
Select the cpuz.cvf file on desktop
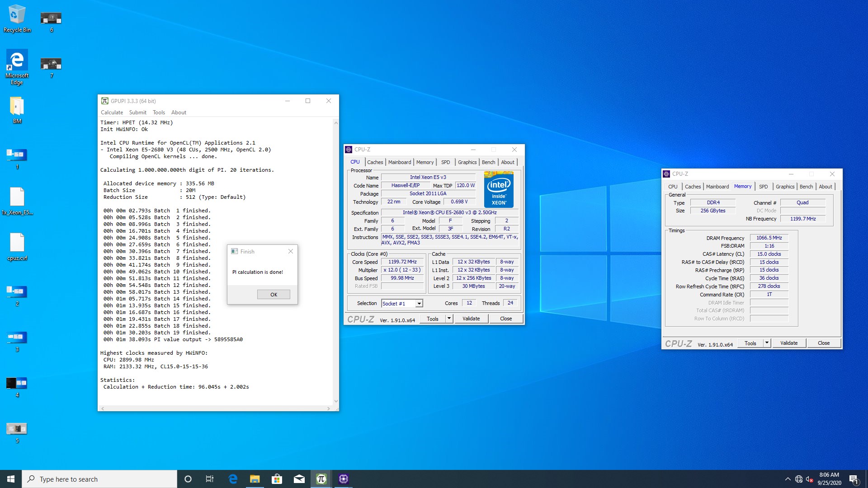[x=17, y=247]
